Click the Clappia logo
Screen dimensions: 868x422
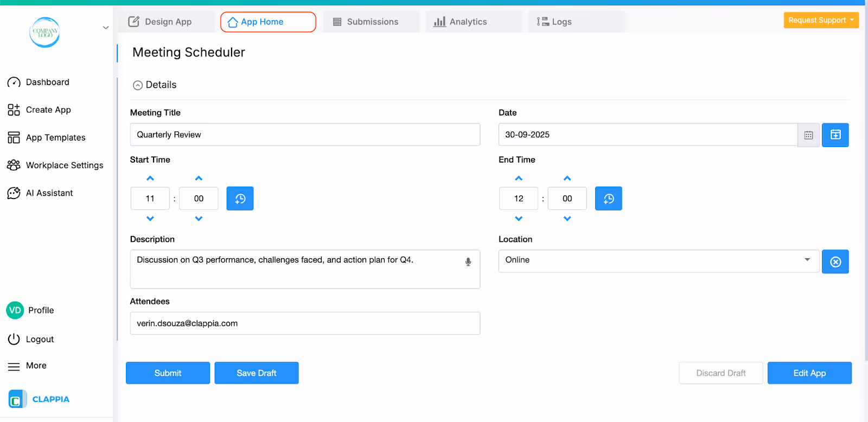[39, 399]
